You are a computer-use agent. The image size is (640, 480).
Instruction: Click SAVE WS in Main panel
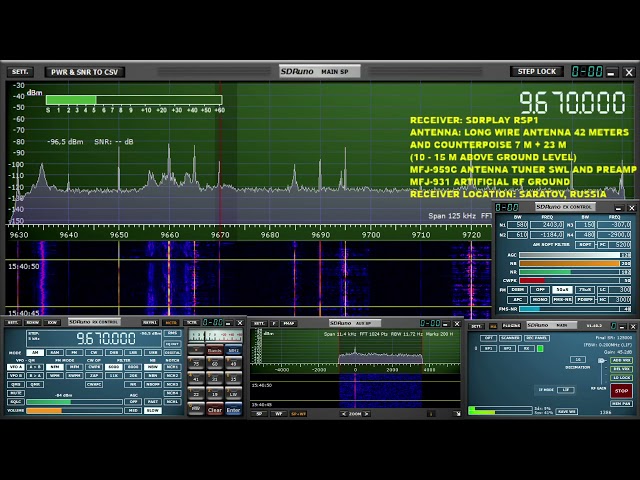pos(567,411)
